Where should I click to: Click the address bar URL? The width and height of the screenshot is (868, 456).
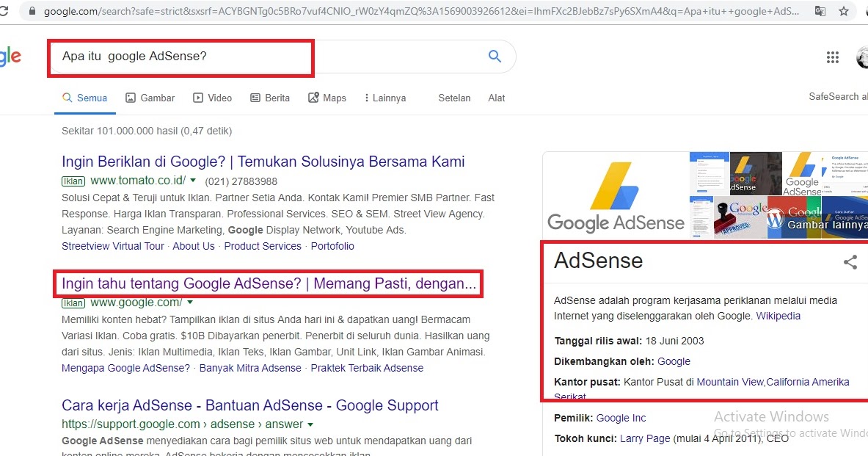click(x=420, y=11)
